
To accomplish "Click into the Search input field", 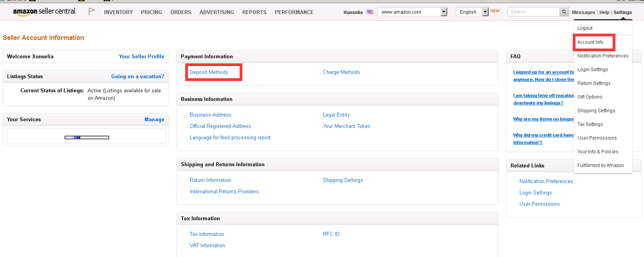I will click(533, 12).
